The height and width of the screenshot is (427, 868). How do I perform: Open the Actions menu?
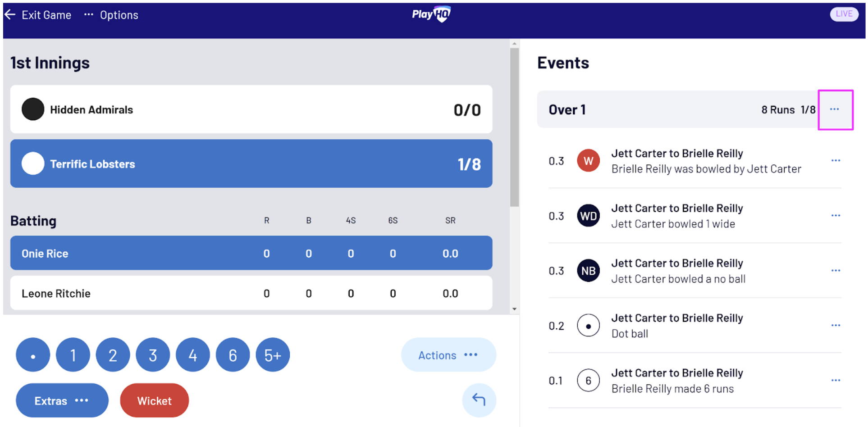coord(448,355)
